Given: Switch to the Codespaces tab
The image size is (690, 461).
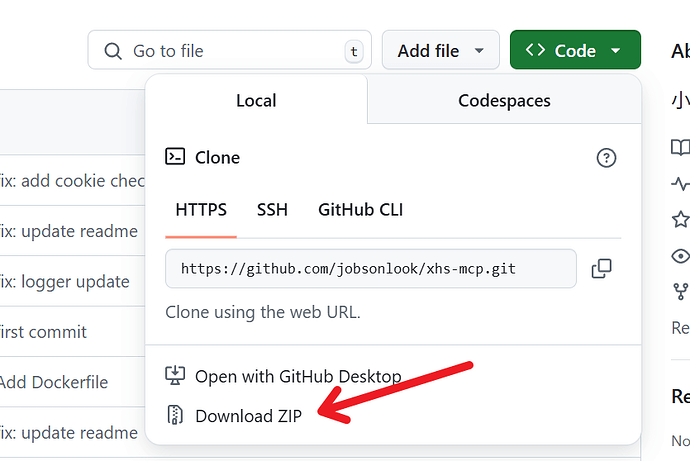Looking at the screenshot, I should 504,100.
